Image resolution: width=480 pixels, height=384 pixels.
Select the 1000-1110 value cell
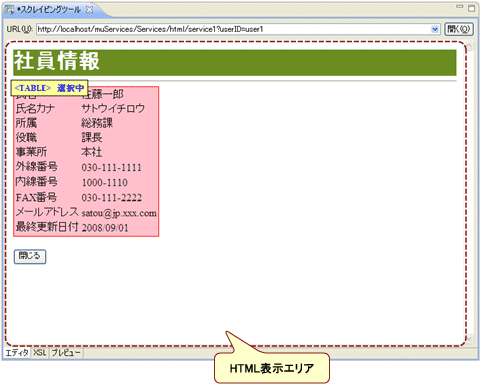pyautogui.click(x=105, y=182)
